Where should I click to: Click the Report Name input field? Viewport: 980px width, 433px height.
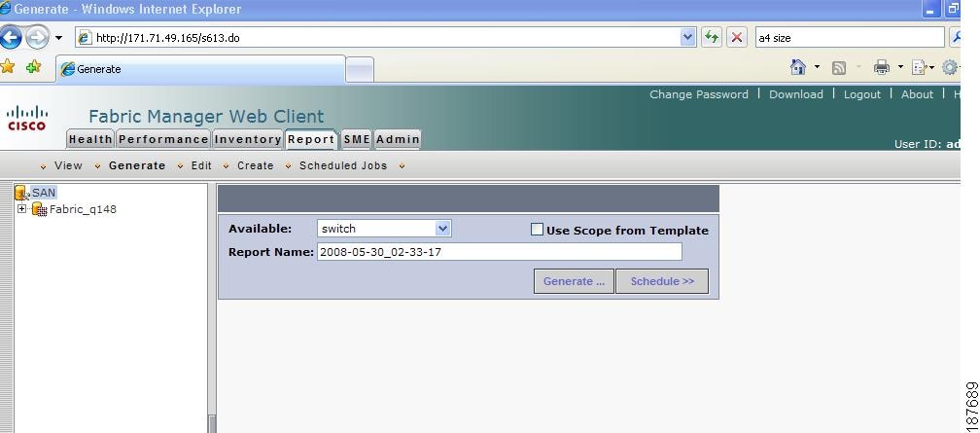(x=500, y=252)
